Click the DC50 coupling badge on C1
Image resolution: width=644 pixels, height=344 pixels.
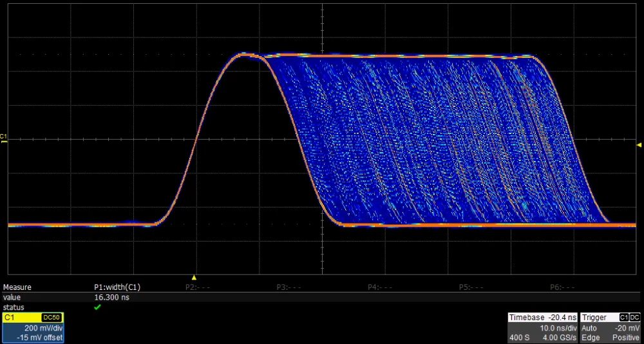pyautogui.click(x=51, y=318)
